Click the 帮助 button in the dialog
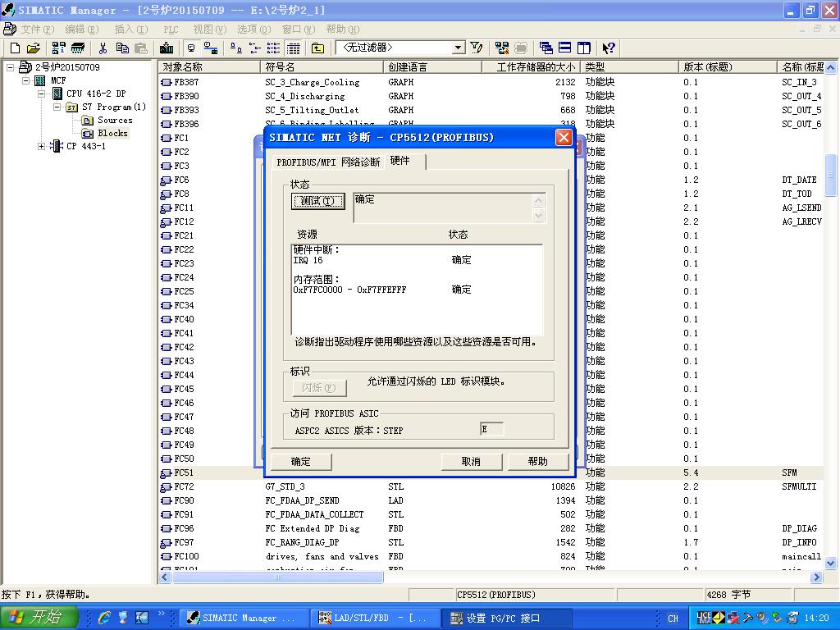Viewport: 840px width, 630px height. (x=538, y=462)
